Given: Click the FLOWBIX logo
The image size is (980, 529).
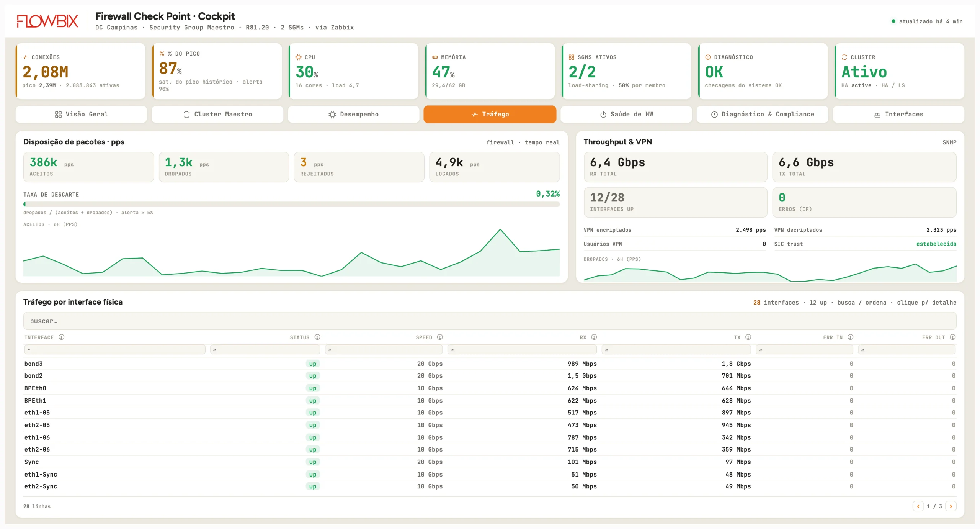Looking at the screenshot, I should (x=47, y=21).
